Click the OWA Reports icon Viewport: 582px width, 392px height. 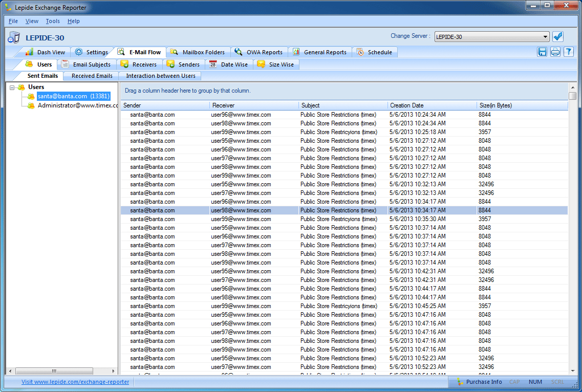[x=239, y=52]
